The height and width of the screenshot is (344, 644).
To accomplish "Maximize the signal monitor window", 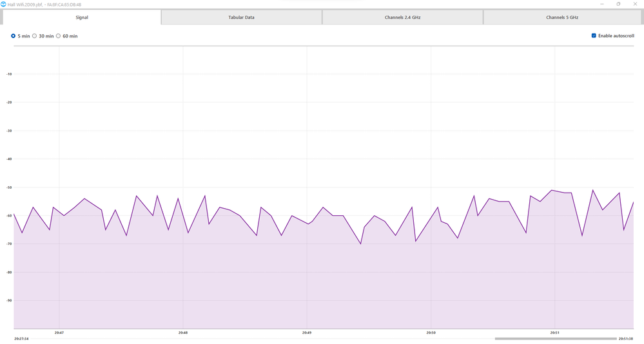I will tap(618, 4).
